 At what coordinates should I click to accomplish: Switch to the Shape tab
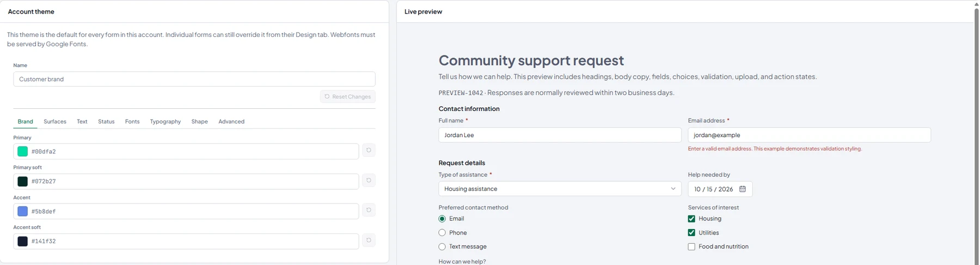200,121
